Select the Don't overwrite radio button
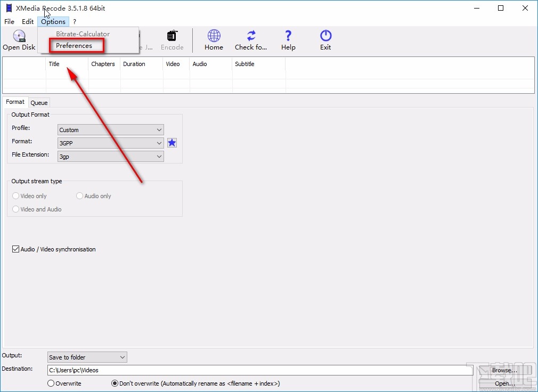The height and width of the screenshot is (392, 538). [115, 383]
